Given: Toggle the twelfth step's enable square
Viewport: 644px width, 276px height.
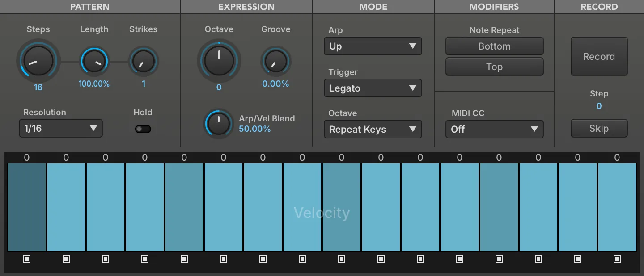Looking at the screenshot, I should [460, 259].
